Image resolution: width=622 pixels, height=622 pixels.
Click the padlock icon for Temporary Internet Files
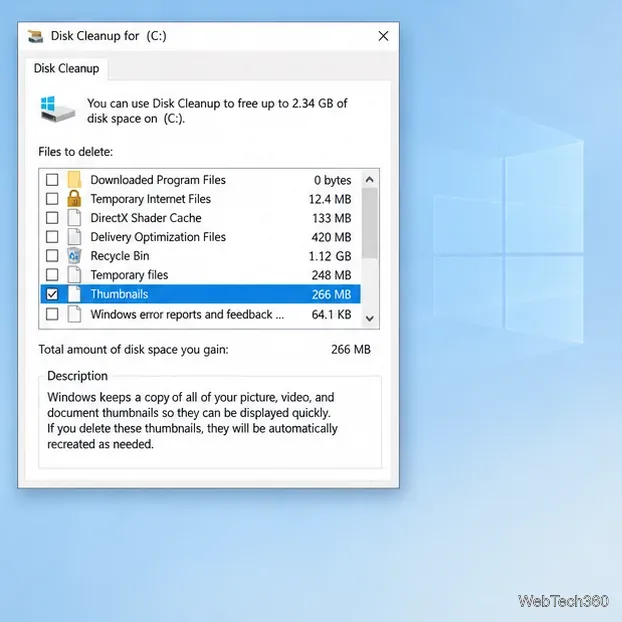(x=74, y=198)
